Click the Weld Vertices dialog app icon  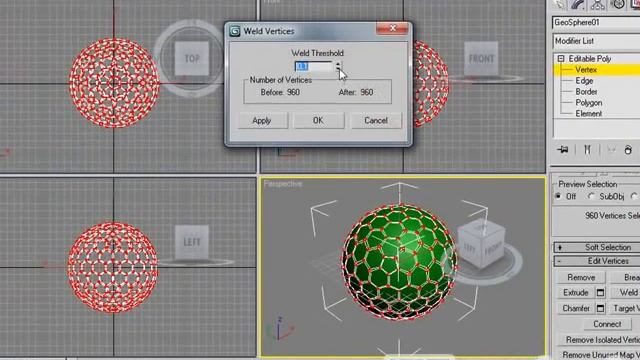(235, 31)
